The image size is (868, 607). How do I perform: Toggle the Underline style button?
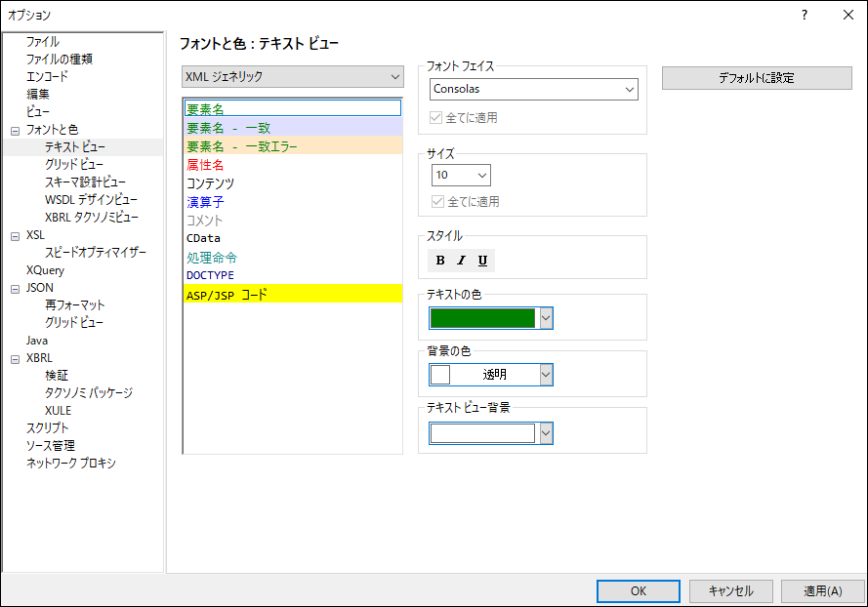pyautogui.click(x=483, y=261)
